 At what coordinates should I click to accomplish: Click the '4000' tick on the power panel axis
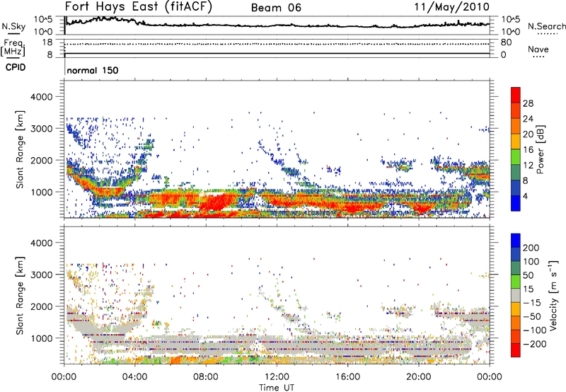coord(41,97)
